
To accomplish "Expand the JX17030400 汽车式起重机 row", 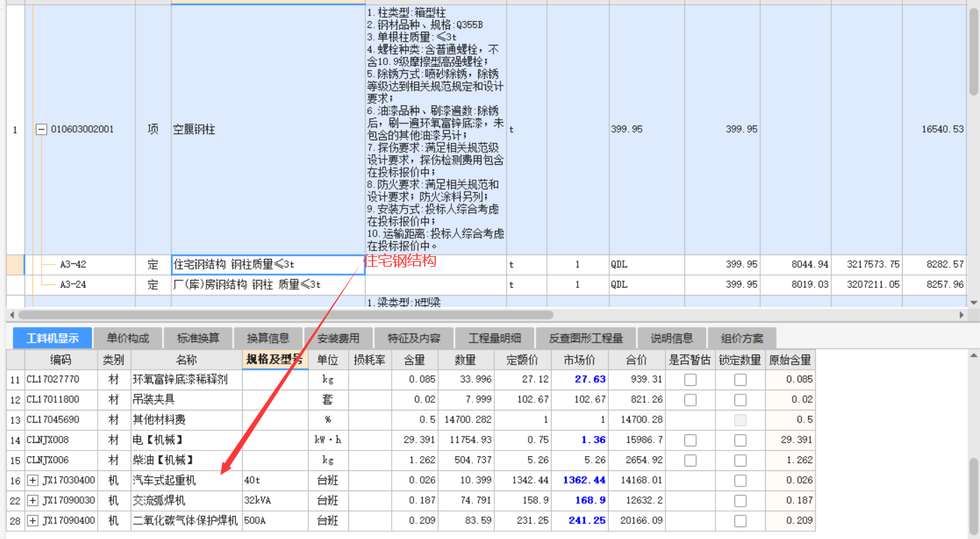I will click(32, 481).
